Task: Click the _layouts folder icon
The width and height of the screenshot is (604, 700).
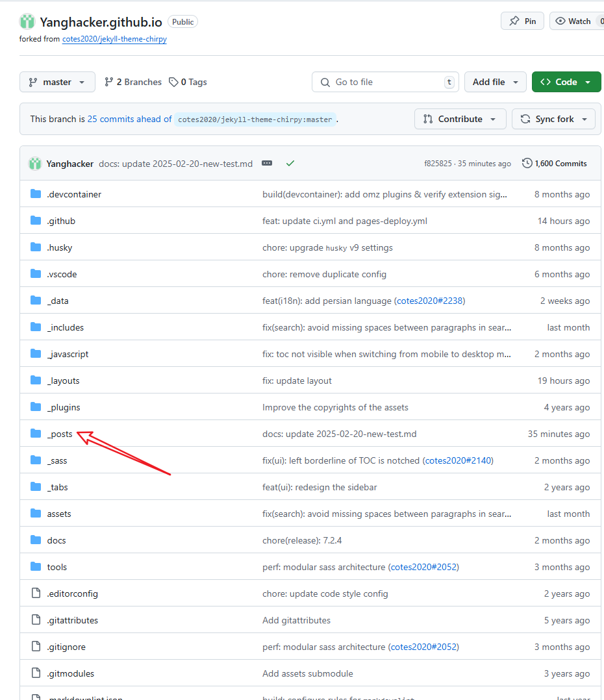Action: coord(36,381)
